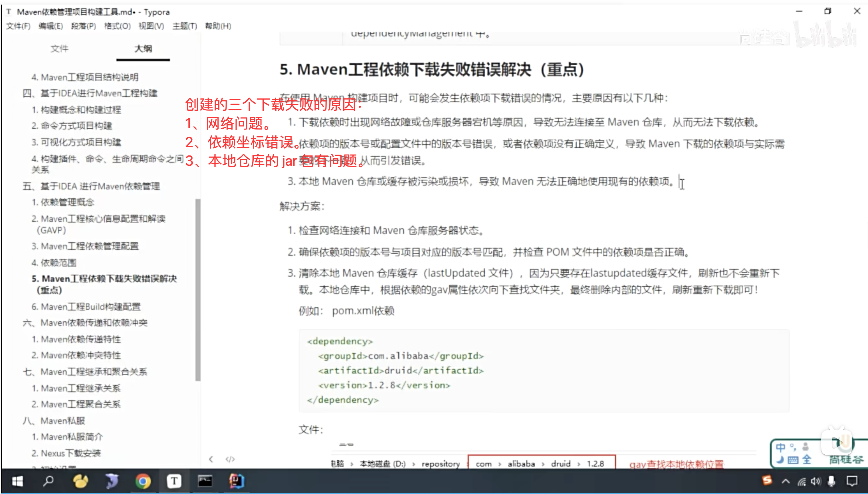Click the outline panel scrollbar
The width and height of the screenshot is (868, 494).
[x=198, y=289]
